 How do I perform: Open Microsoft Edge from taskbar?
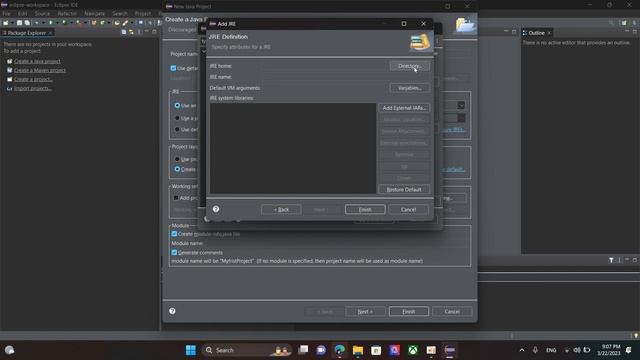pyautogui.click(x=339, y=350)
